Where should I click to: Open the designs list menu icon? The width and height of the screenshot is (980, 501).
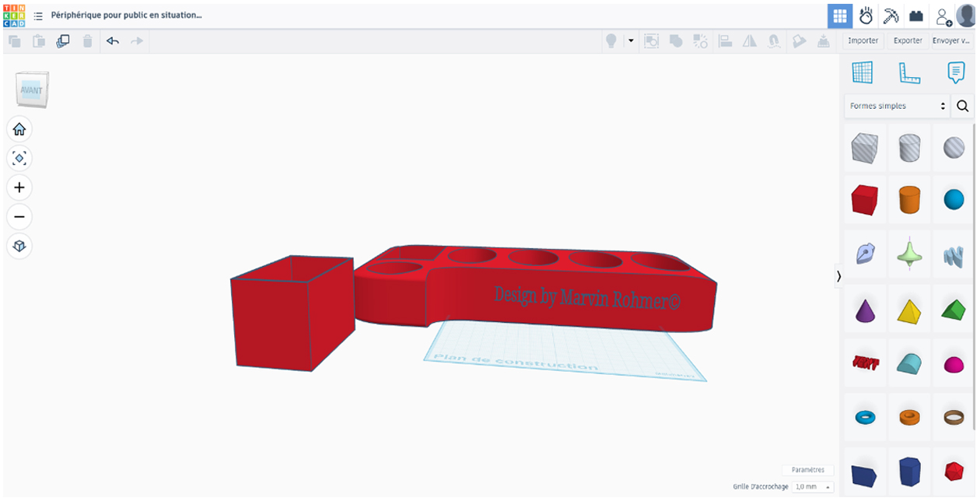point(38,16)
